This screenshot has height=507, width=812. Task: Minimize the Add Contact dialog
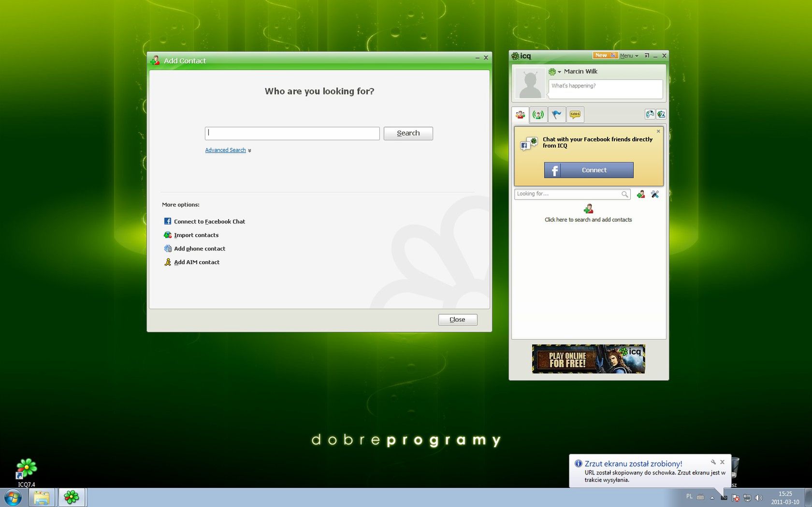click(x=478, y=58)
